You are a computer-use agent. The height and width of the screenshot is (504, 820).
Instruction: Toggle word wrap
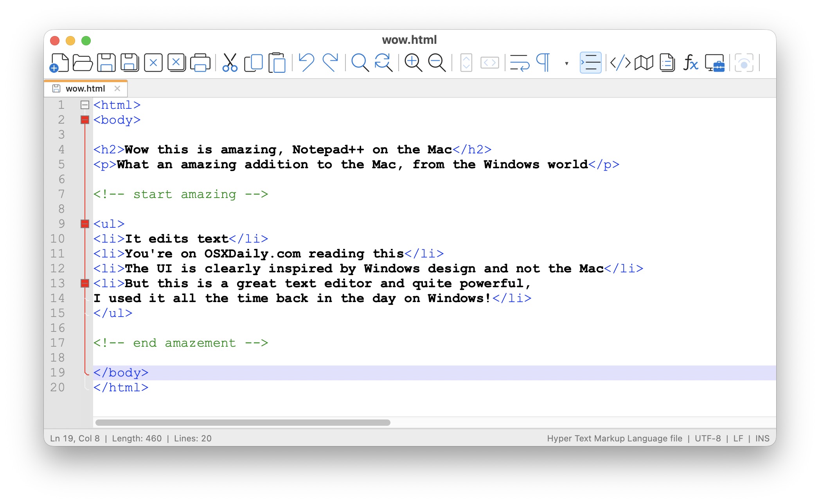click(x=519, y=63)
